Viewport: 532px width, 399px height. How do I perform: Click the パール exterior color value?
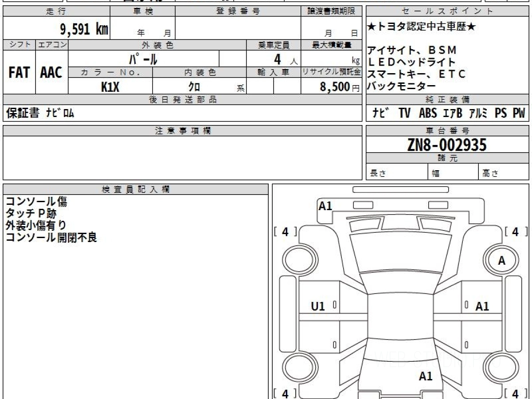143,59
